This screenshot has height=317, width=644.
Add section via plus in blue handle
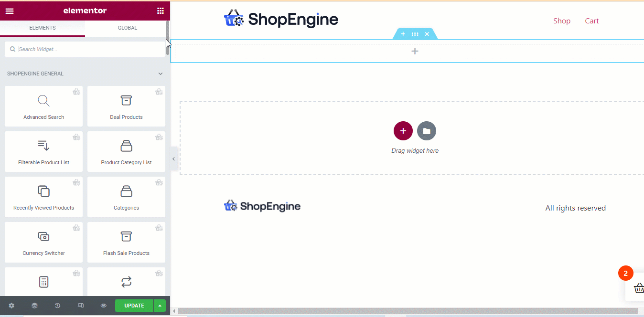click(403, 34)
